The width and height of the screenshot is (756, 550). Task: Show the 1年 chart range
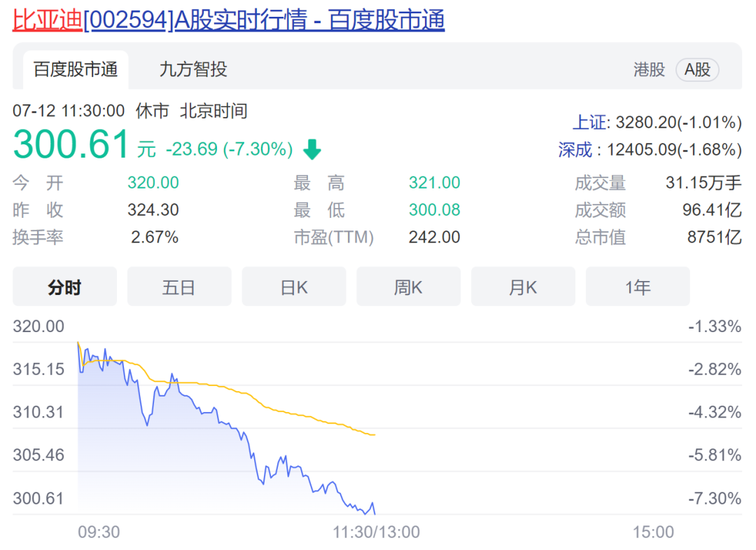point(638,287)
